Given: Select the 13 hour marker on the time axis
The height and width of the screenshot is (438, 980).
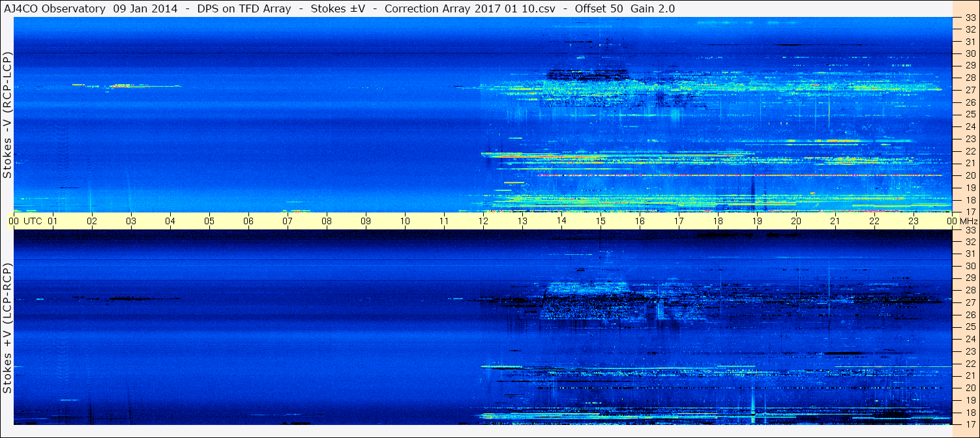Looking at the screenshot, I should tap(522, 221).
